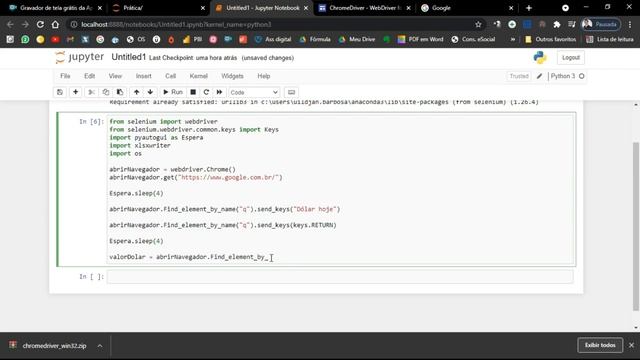This screenshot has height=360, width=640.
Task: Open the Chrome three-dot menu
Action: 630,24
